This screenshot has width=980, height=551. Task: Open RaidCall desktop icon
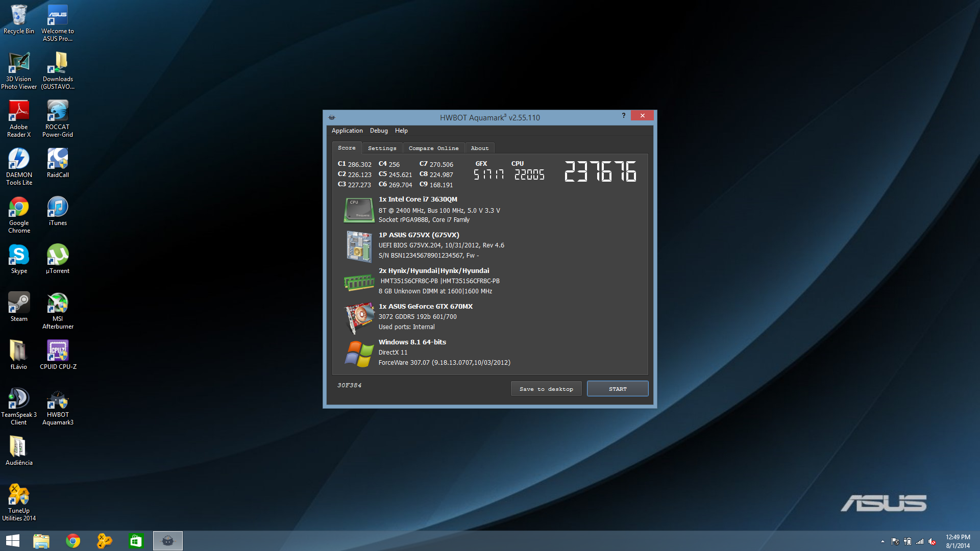tap(58, 163)
